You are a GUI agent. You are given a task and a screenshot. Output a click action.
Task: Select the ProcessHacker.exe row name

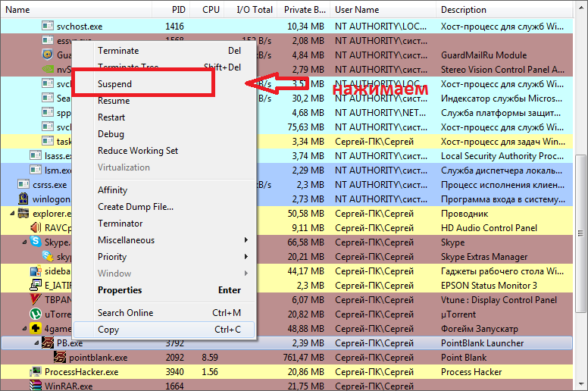81,372
